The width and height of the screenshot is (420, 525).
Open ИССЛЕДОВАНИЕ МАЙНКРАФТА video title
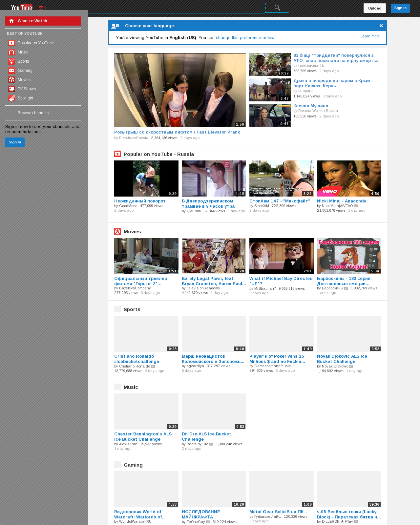pos(201,514)
